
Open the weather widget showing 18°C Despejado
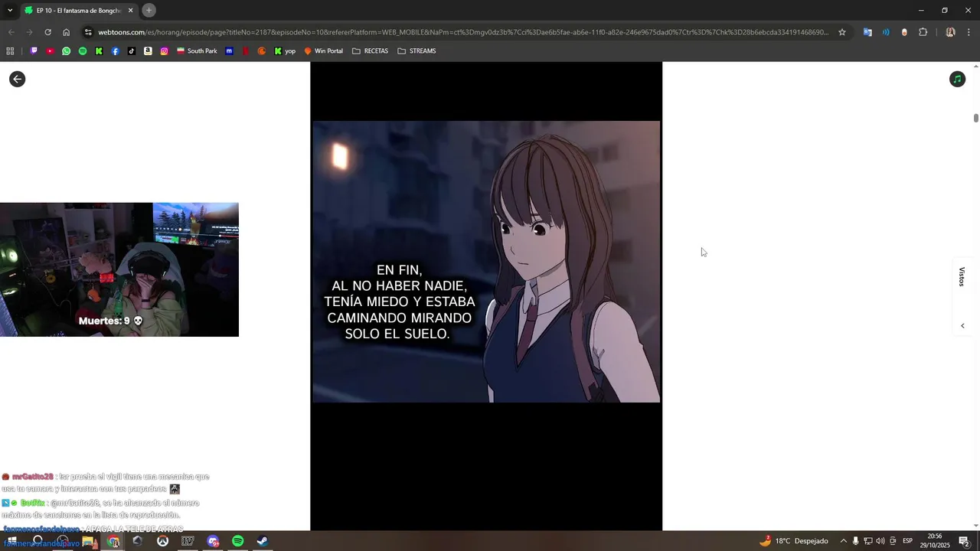(x=793, y=541)
